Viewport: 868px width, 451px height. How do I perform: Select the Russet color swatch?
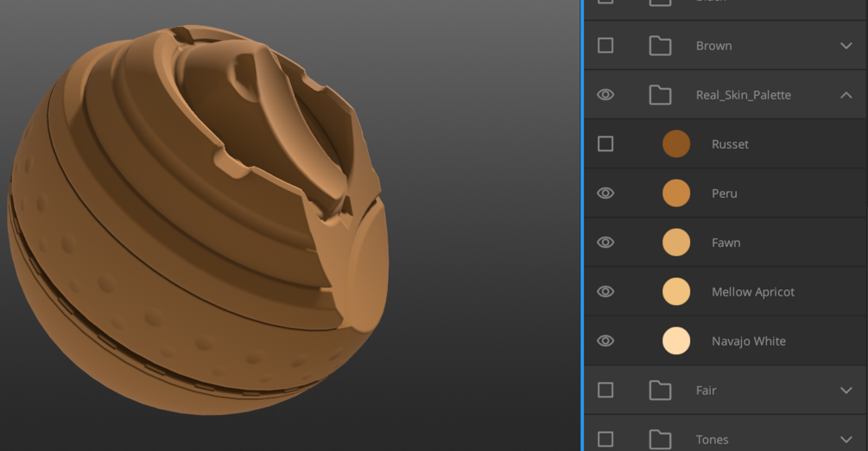676,144
